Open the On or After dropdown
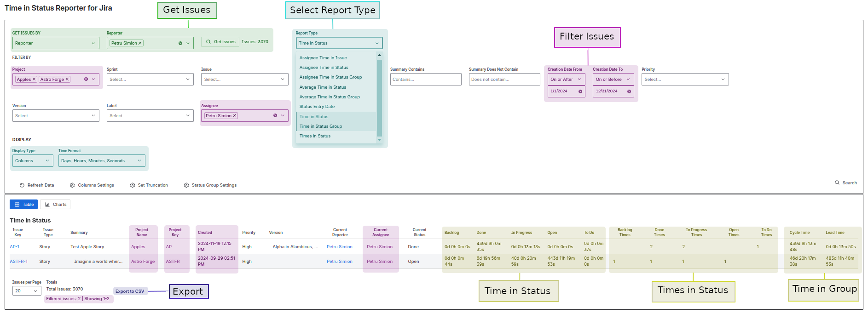Screen dimensions: 868x319 click(566, 80)
